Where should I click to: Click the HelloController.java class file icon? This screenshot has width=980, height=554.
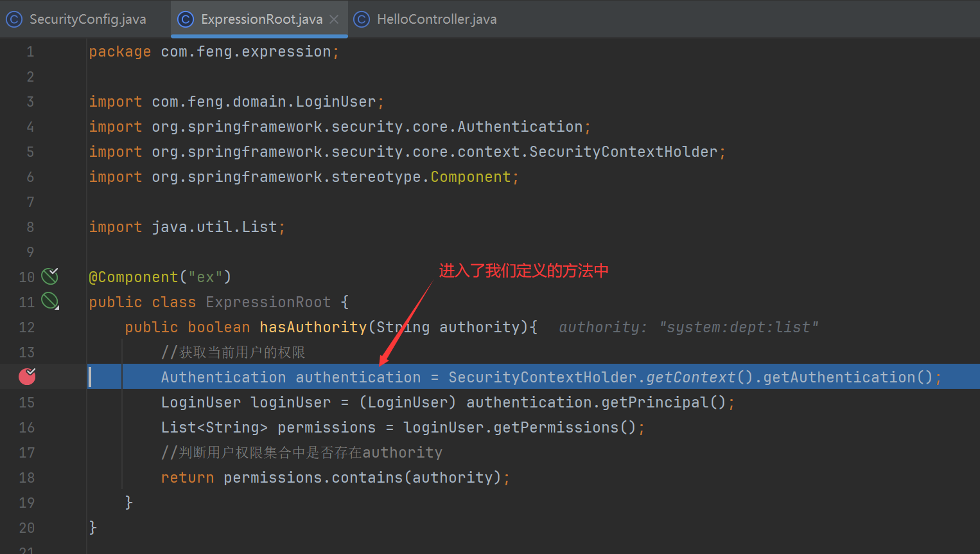pyautogui.click(x=362, y=19)
